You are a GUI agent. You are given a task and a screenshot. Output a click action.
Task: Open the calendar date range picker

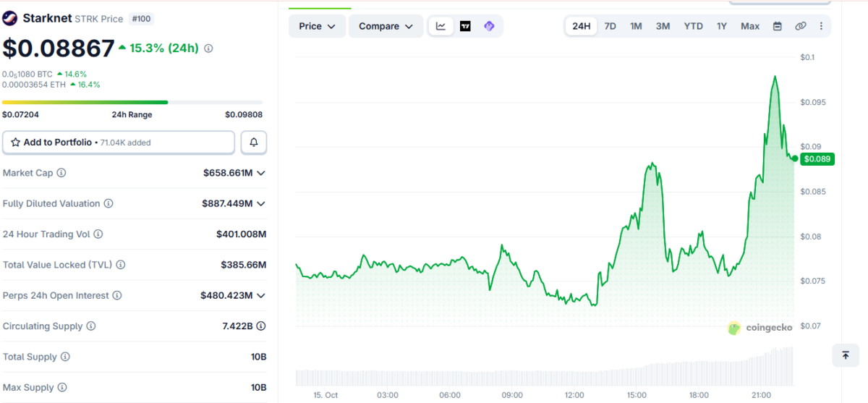[778, 26]
